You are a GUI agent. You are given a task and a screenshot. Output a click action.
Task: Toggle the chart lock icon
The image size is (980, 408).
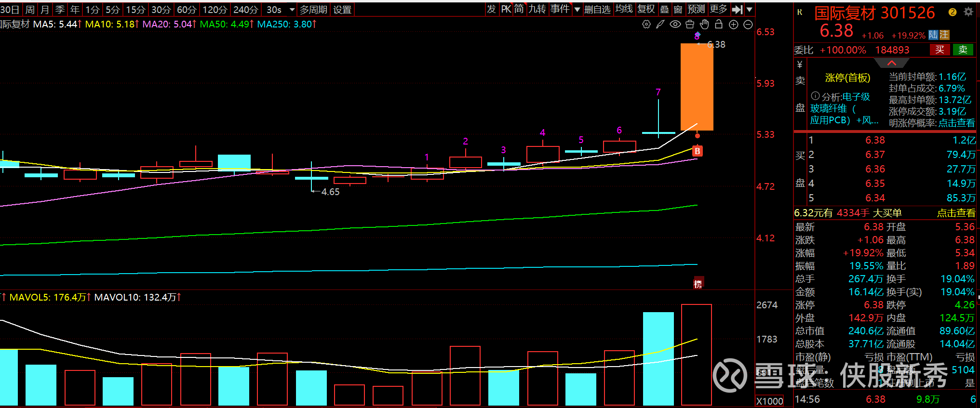pos(719,24)
